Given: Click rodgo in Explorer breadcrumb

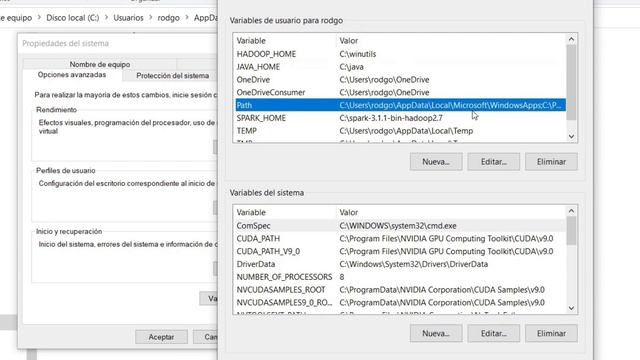Looking at the screenshot, I should 169,18.
